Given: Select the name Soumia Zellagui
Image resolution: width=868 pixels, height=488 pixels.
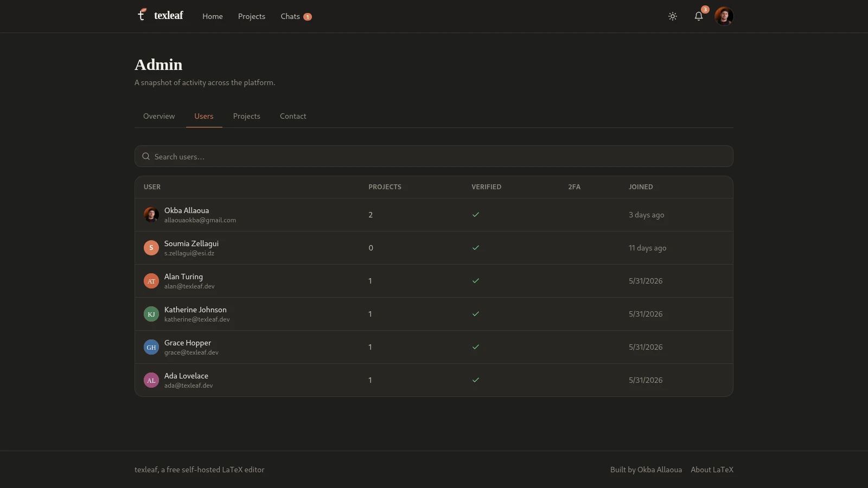Looking at the screenshot, I should click(192, 243).
